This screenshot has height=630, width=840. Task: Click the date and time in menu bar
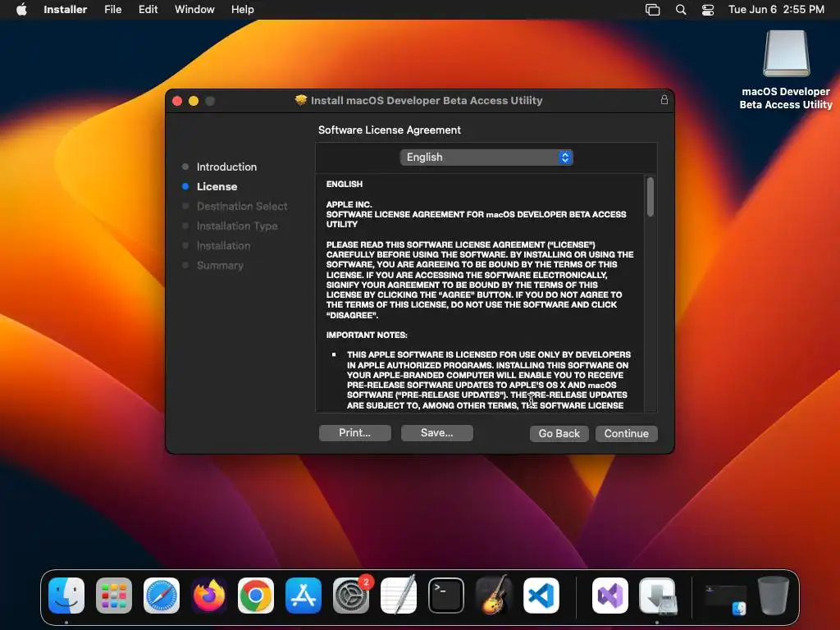[776, 9]
